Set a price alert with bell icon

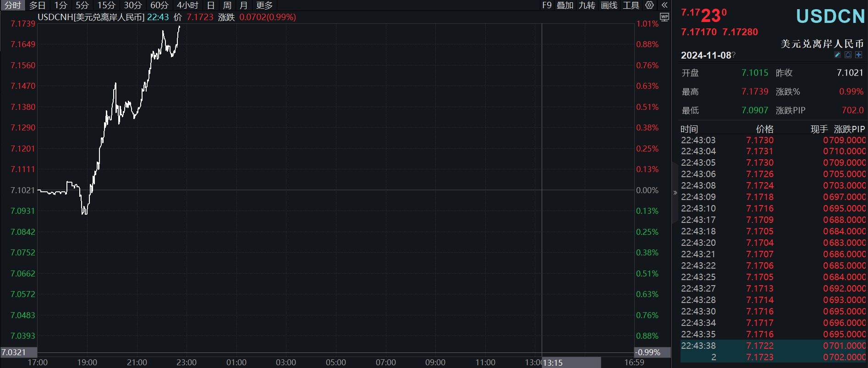pyautogui.click(x=848, y=55)
